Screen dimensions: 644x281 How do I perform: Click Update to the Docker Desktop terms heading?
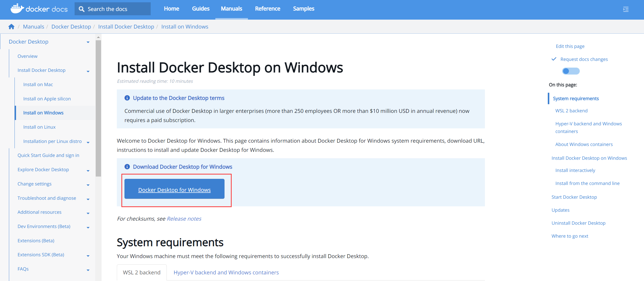(x=179, y=98)
